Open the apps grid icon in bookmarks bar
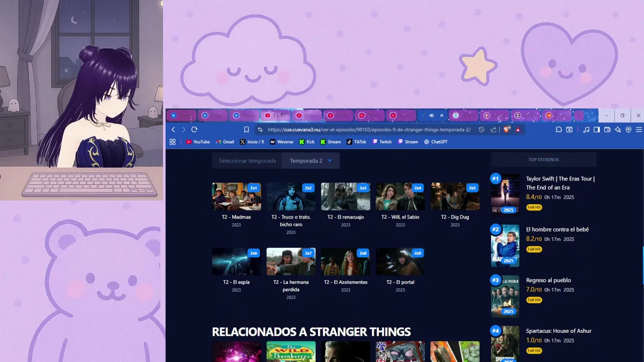Viewport: 644px width, 362px height. [173, 142]
